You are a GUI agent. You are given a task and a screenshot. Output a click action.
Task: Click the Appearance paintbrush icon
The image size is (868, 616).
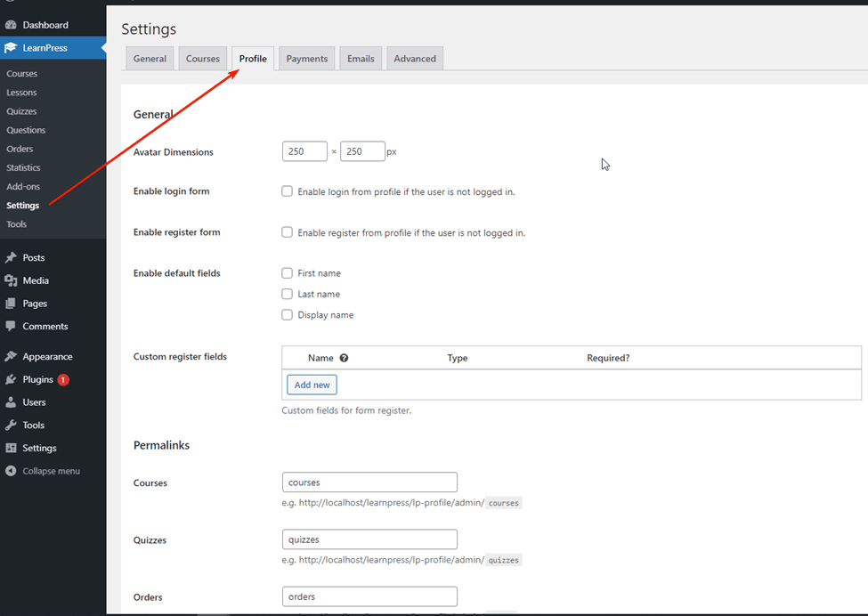tap(11, 357)
